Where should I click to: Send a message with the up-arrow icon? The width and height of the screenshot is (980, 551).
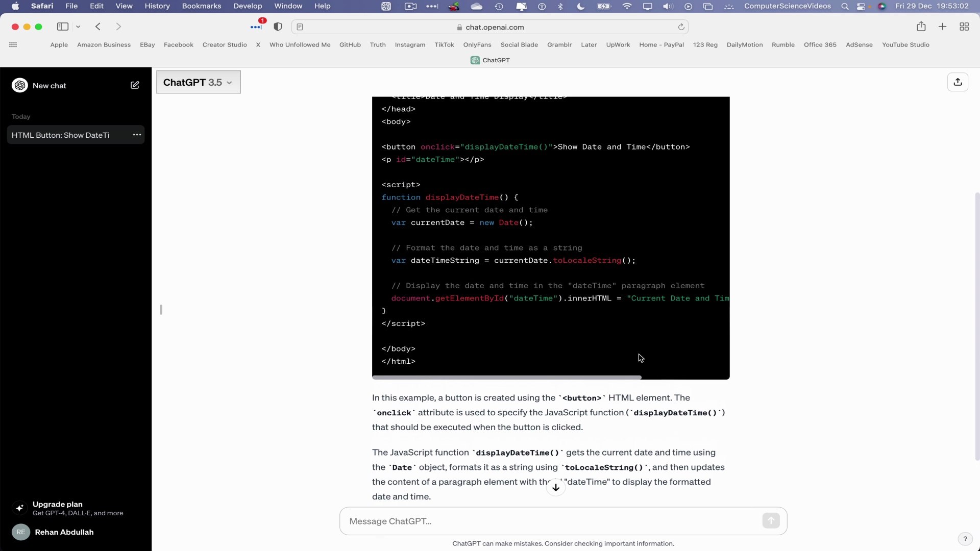(771, 520)
